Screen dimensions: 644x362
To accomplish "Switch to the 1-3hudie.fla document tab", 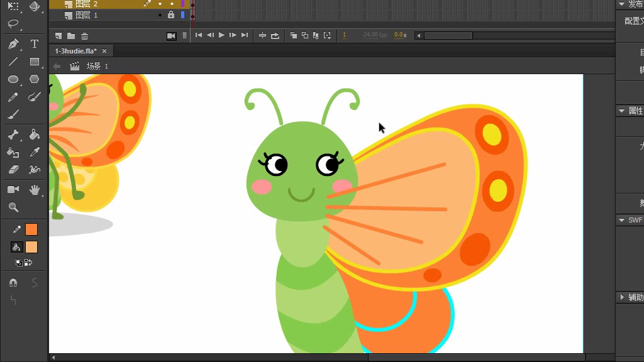I will pyautogui.click(x=75, y=51).
